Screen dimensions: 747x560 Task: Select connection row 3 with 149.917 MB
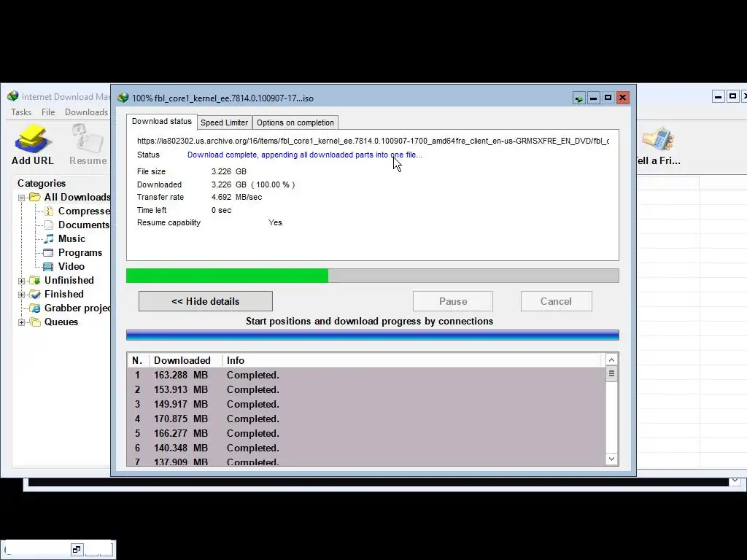point(366,404)
